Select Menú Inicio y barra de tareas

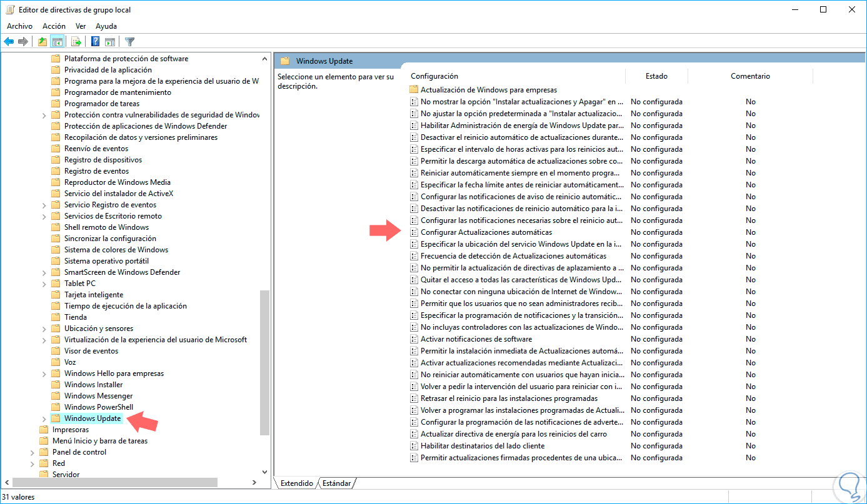100,441
